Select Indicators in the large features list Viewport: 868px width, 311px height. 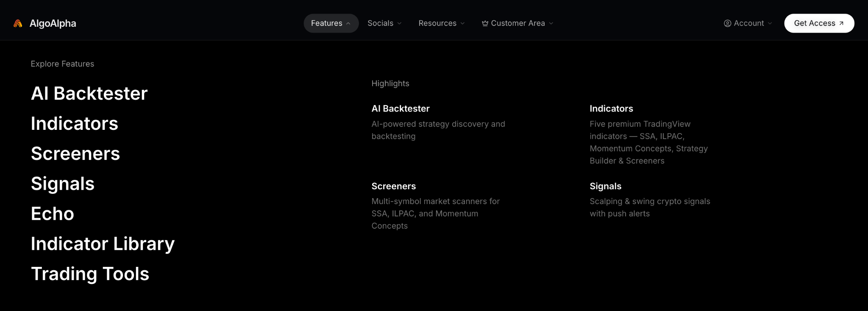click(75, 123)
